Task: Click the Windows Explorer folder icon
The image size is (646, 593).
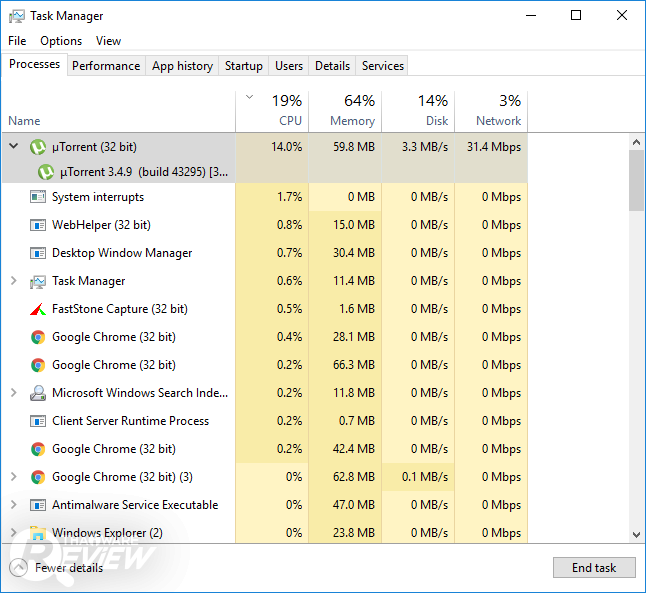Action: coord(38,533)
